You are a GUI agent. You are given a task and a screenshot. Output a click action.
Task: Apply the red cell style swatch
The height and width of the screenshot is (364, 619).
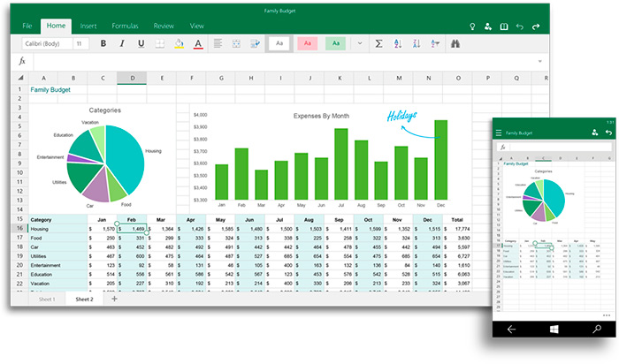(x=307, y=43)
